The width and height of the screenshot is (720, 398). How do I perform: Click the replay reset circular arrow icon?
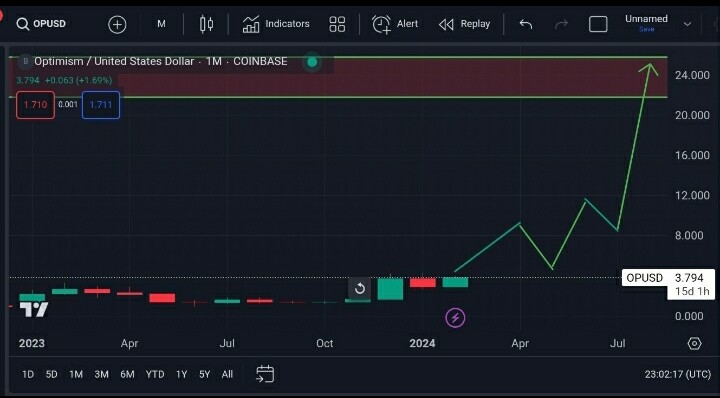360,289
